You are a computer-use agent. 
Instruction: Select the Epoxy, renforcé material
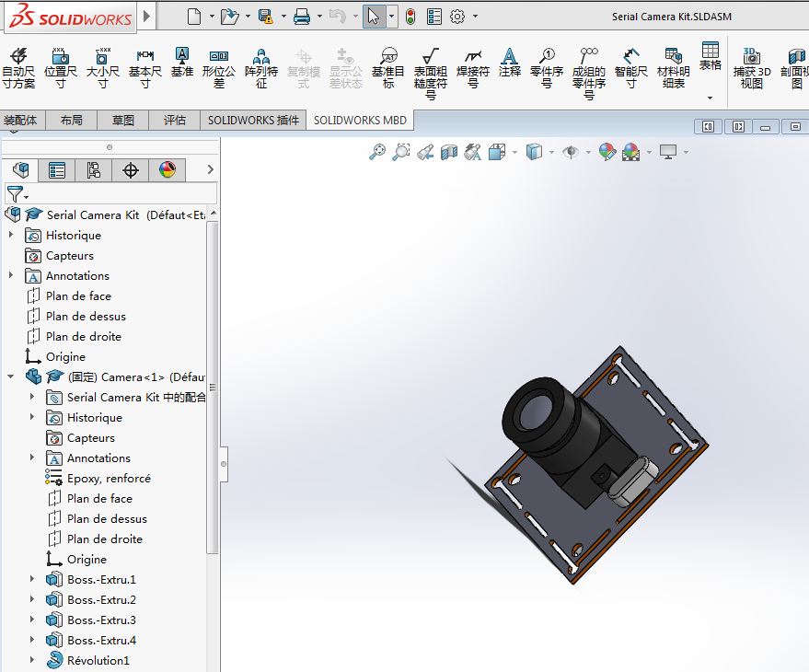pyautogui.click(x=109, y=478)
